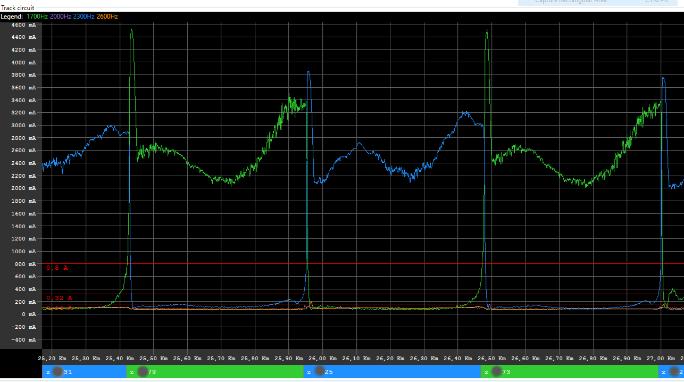The image size is (684, 382).
Task: Click the red 0.32 A threshold label
Action: point(59,298)
